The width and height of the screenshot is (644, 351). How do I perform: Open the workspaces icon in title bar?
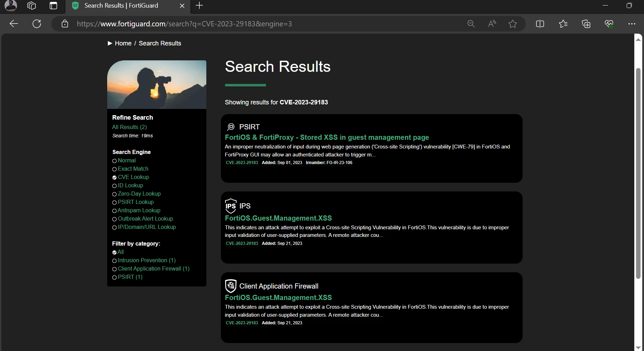point(32,6)
